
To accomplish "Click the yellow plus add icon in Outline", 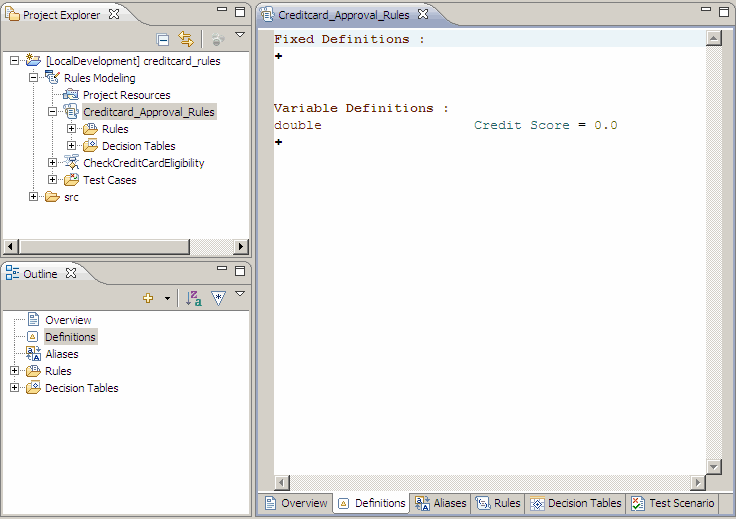I will 149,298.
